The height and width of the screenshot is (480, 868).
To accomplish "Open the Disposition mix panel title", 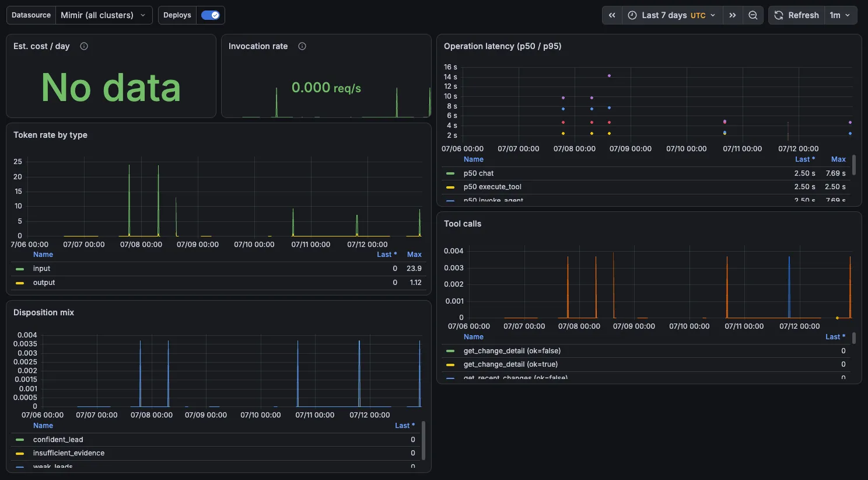I will click(x=44, y=312).
